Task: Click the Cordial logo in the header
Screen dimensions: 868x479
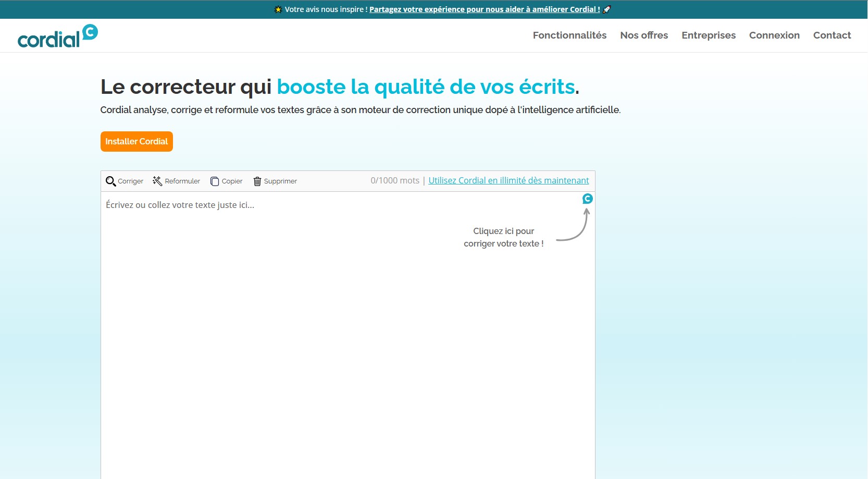Action: click(x=57, y=36)
